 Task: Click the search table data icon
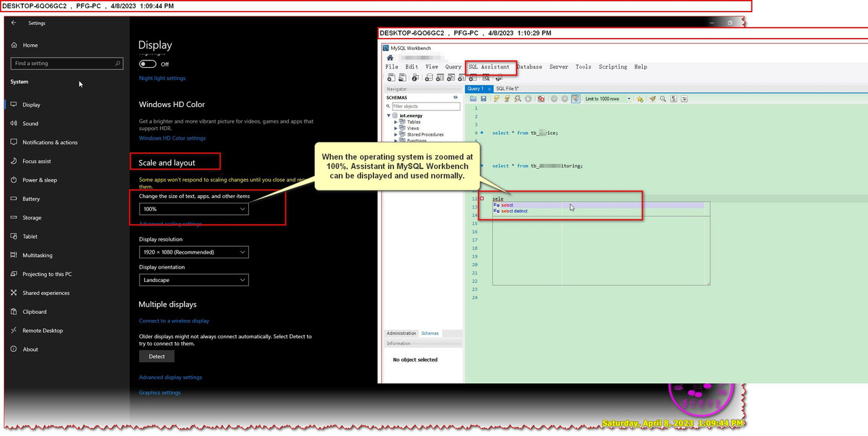486,77
